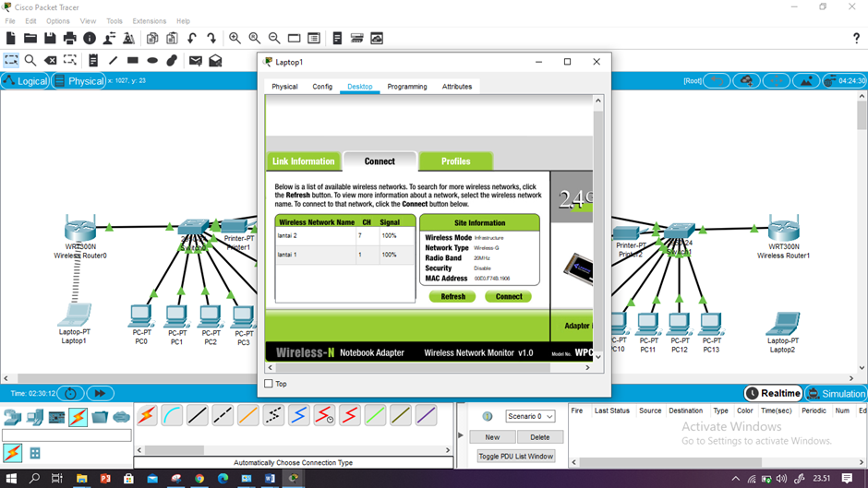Viewport: 868px width, 488px height.
Task: Click Fast Forward Time button
Action: pos(100,393)
